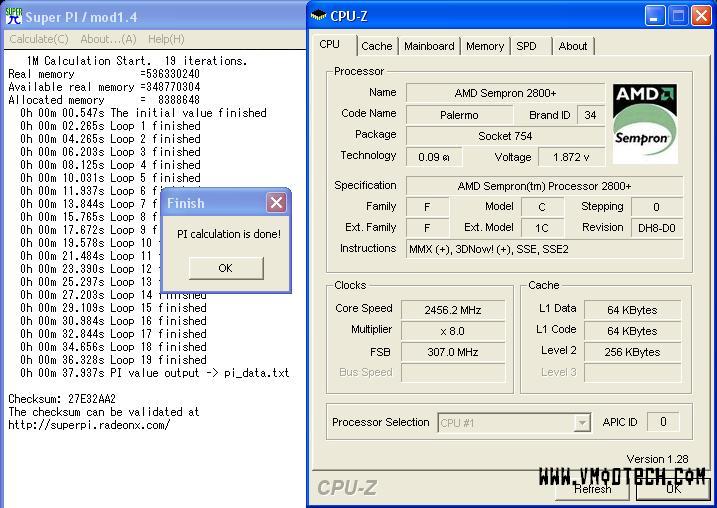
Task: Click the Loop 19 finished line
Action: [113, 360]
